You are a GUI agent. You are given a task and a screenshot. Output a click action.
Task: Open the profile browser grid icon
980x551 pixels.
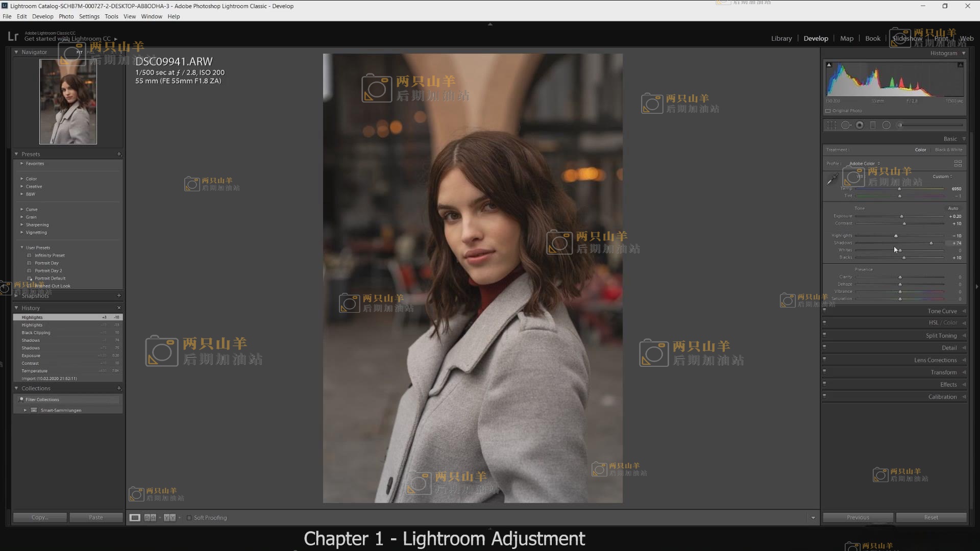[x=958, y=164]
